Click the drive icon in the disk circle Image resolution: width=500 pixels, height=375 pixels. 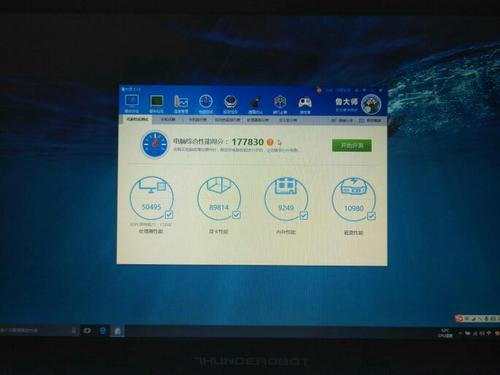(x=354, y=187)
